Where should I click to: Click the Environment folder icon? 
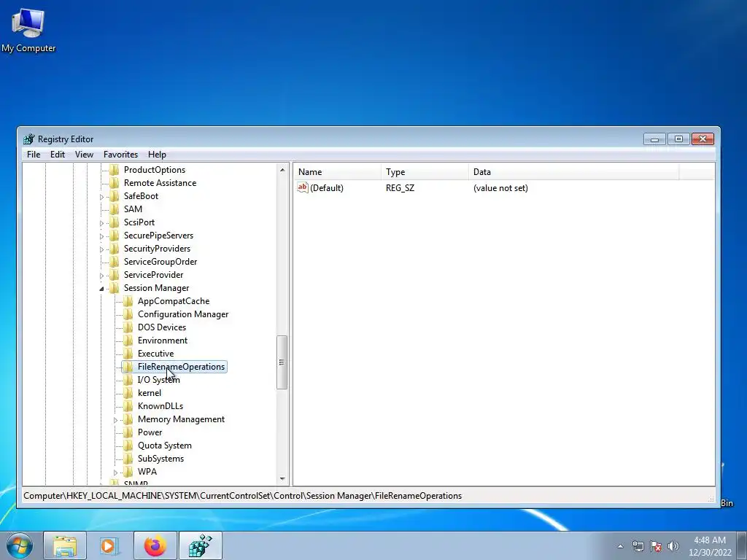[128, 341]
